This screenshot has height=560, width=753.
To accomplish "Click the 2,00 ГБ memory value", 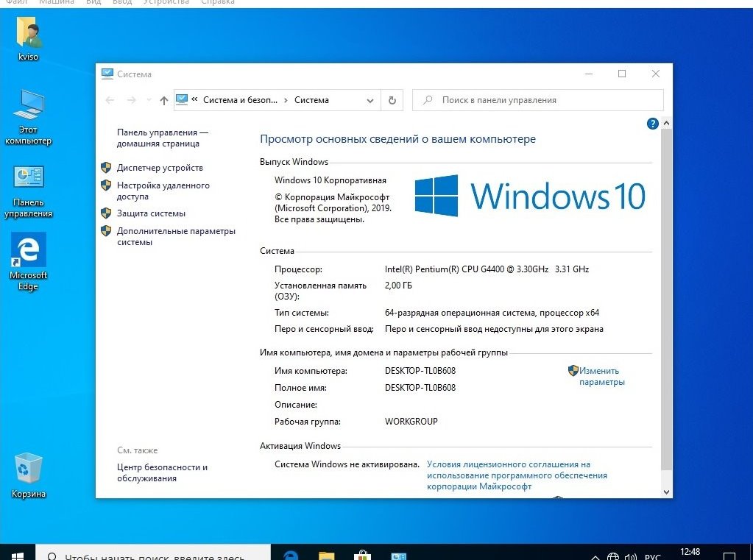I will point(398,286).
